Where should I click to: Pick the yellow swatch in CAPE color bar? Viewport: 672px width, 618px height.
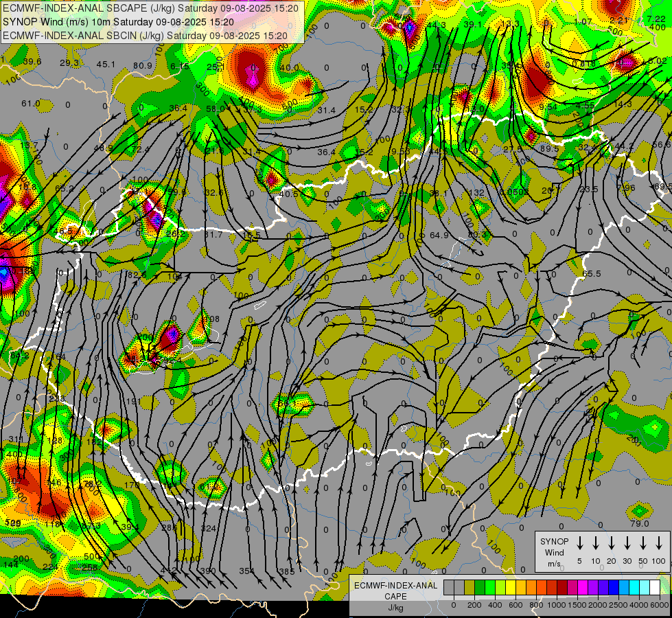point(511,587)
